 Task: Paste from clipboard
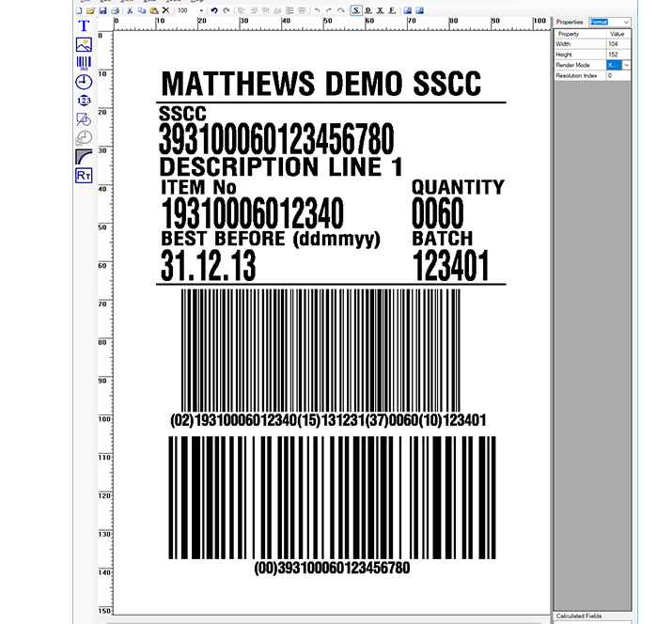154,10
